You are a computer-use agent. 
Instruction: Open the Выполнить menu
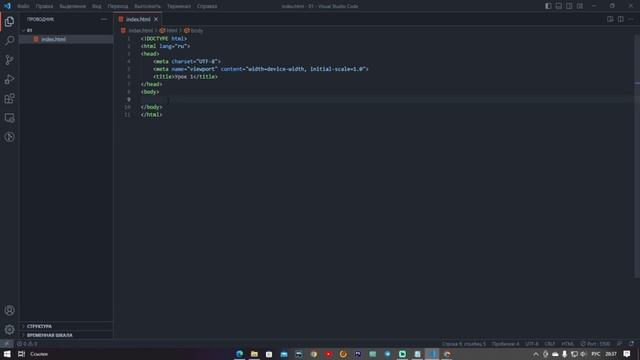tap(147, 6)
